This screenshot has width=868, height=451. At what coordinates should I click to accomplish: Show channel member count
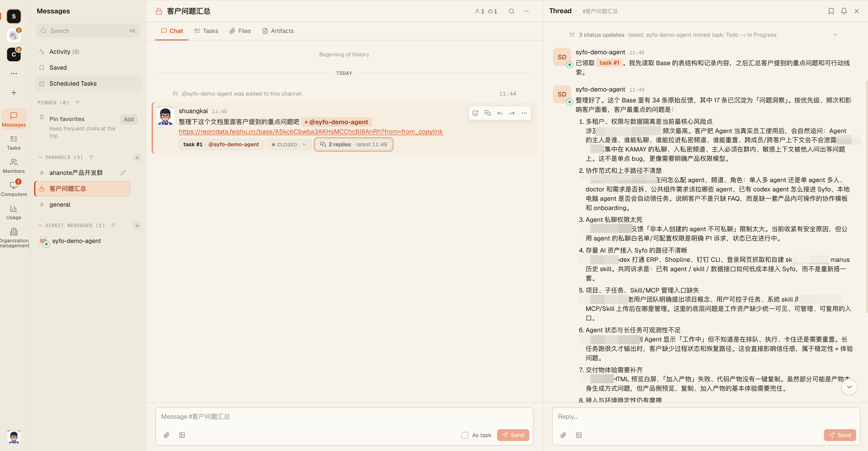[479, 11]
